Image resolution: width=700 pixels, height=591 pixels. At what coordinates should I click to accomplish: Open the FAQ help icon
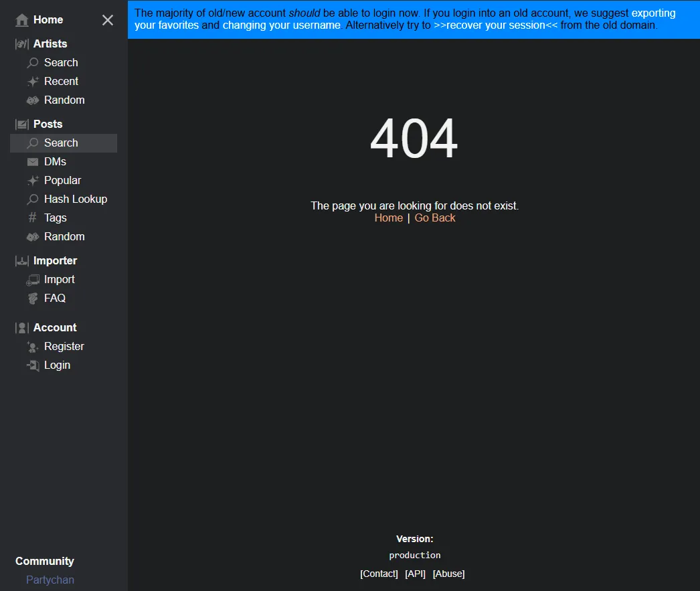point(32,299)
